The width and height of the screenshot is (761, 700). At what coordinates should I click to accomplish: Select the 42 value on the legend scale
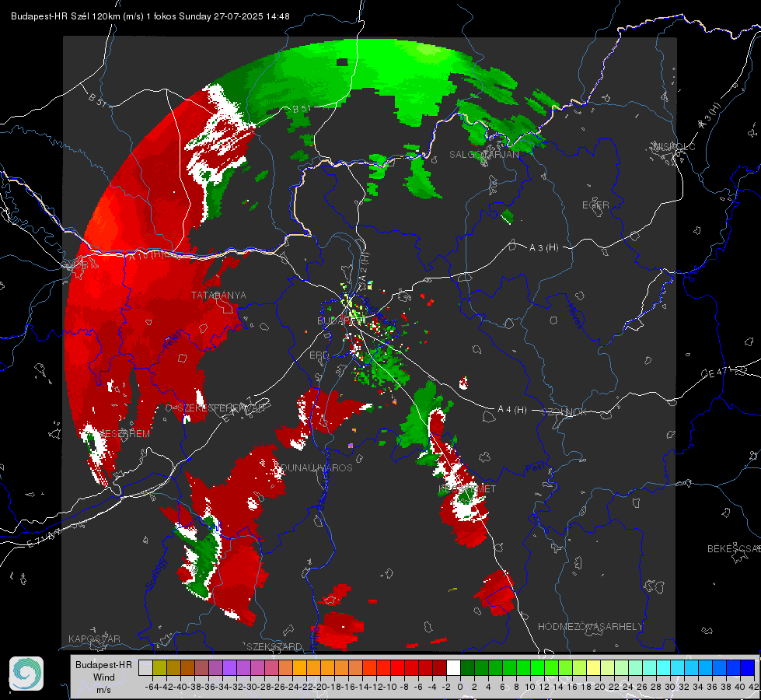tap(753, 687)
